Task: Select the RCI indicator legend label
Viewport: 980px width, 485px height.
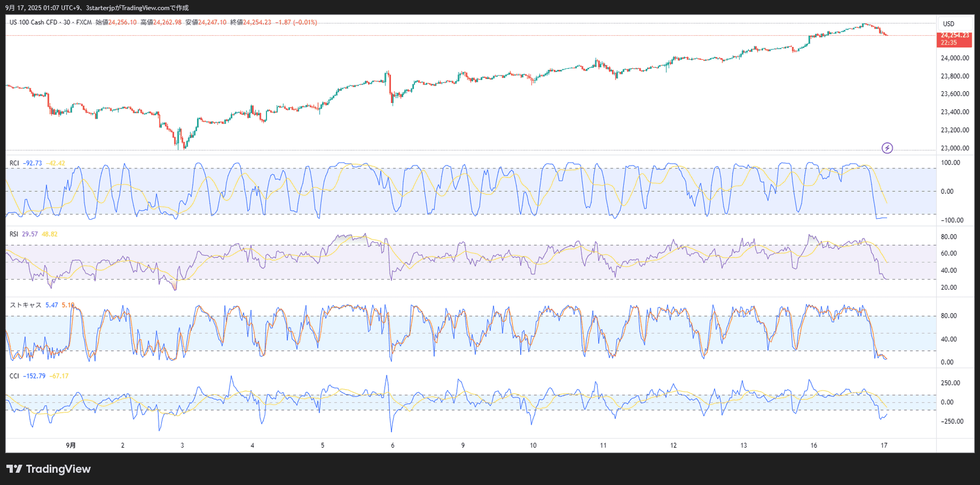Action: (x=14, y=163)
